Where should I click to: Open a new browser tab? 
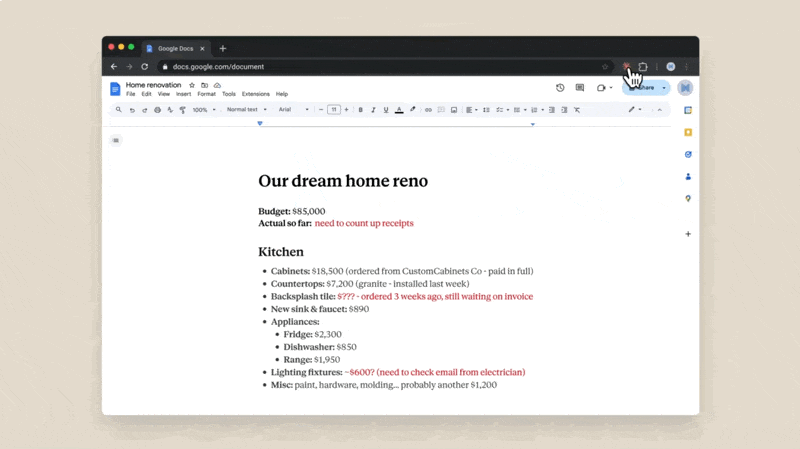(222, 49)
